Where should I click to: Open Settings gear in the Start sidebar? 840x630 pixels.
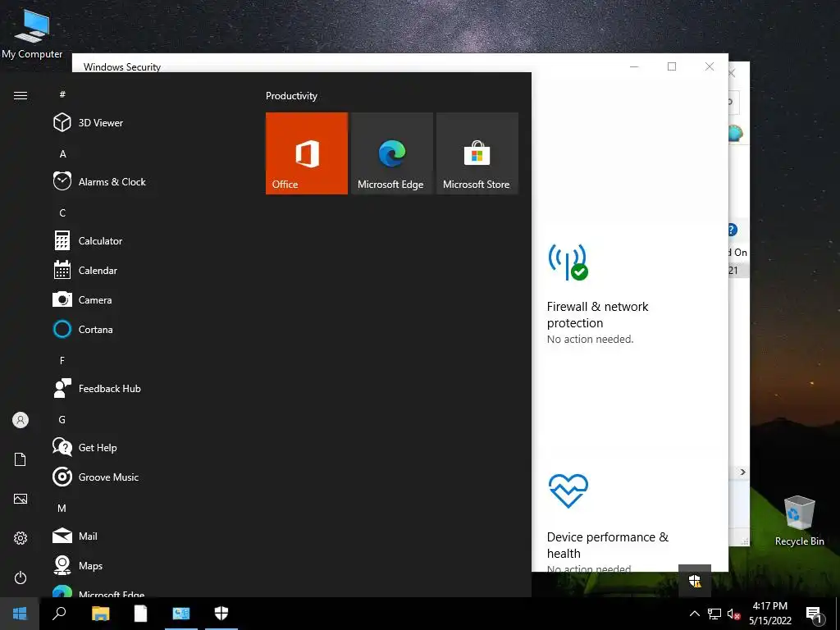coord(21,538)
